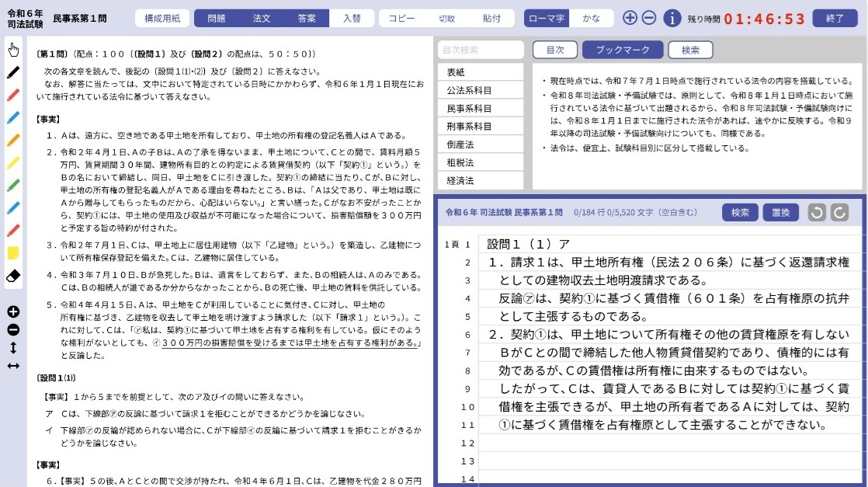Click the コピー button
Screen dimensions: 868x487
(x=401, y=19)
